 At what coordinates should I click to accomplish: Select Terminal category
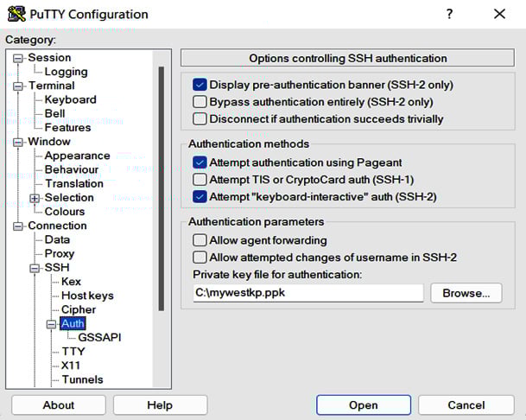[51, 86]
